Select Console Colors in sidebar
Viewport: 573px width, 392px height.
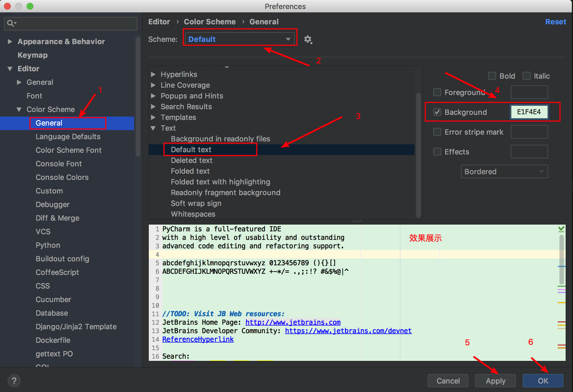pos(62,177)
